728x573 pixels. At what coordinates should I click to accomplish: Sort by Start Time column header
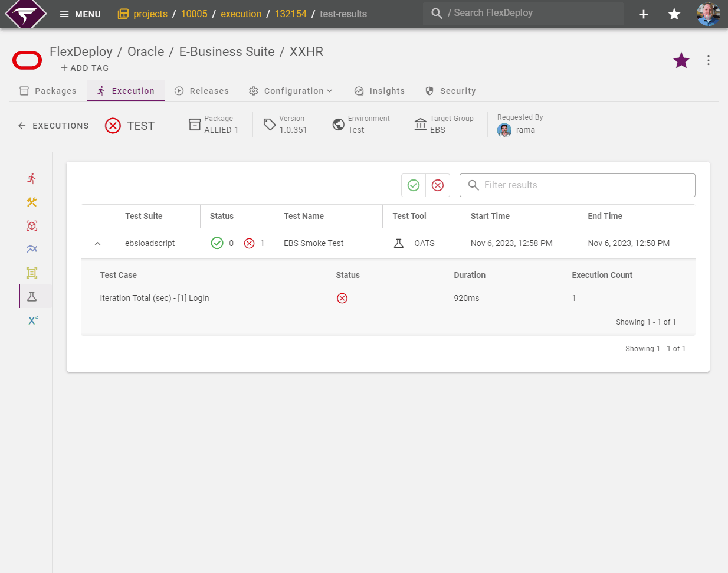click(x=490, y=216)
